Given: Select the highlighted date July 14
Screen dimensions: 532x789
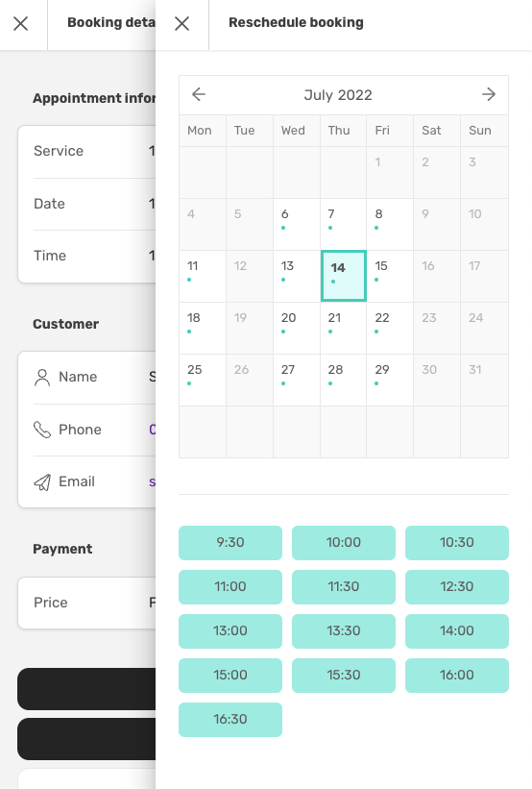Looking at the screenshot, I should coord(344,276).
